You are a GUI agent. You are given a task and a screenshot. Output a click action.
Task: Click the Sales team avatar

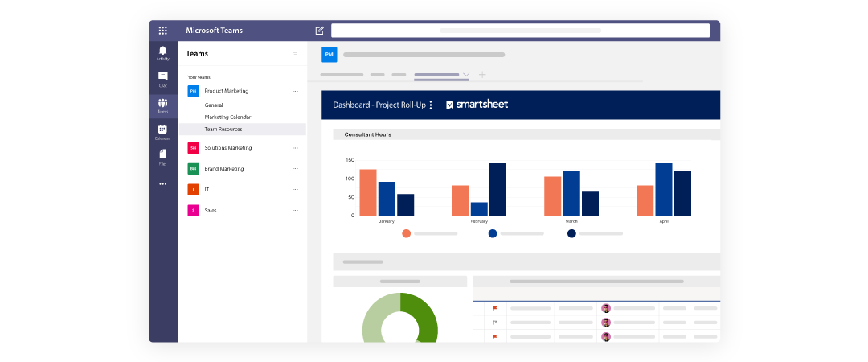(x=193, y=211)
